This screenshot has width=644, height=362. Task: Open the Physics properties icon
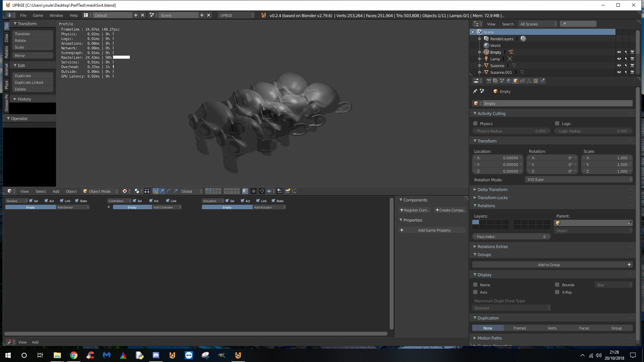pyautogui.click(x=542, y=81)
